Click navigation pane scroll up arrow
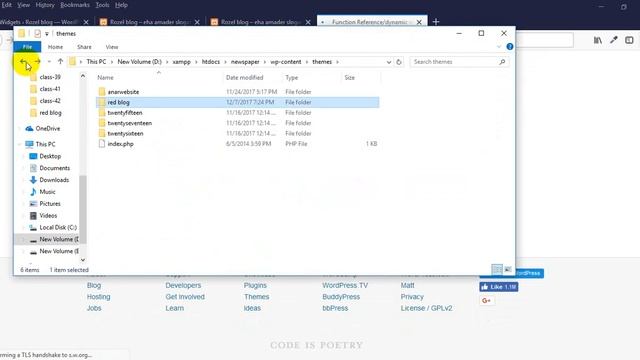This screenshot has height=360, width=640. [x=83, y=76]
